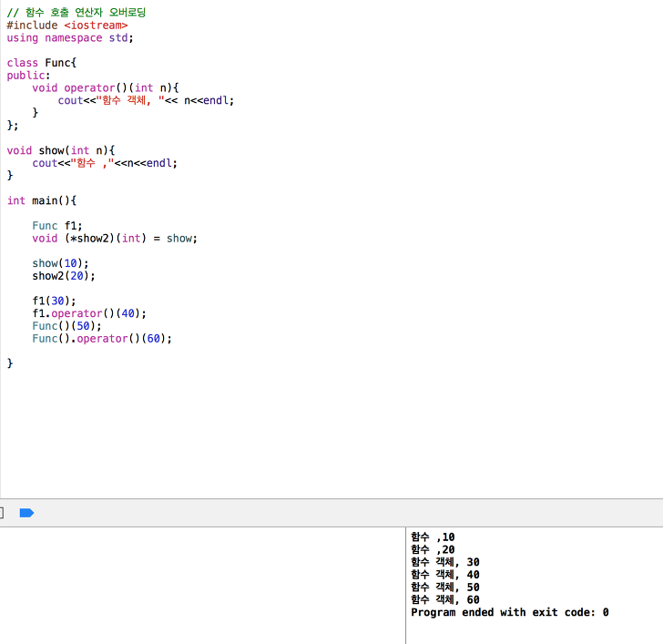Click the "Func().operator()(60);" line
The width and height of the screenshot is (663, 644).
102,339
